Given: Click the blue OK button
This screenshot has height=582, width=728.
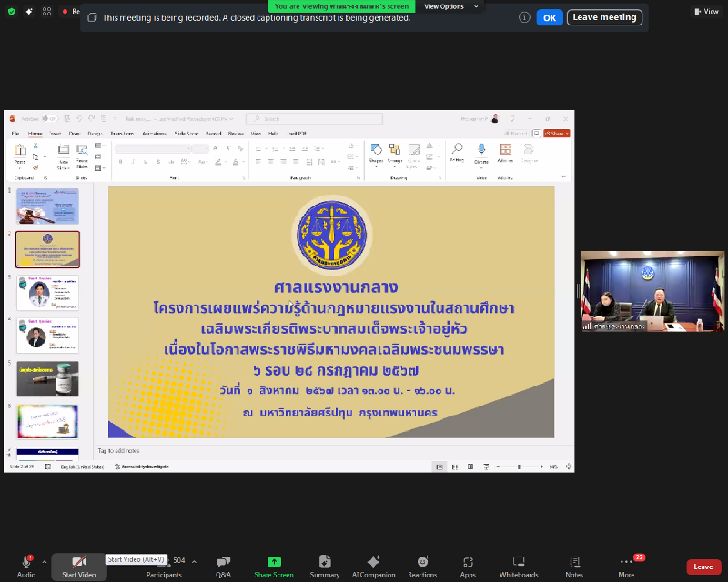Looking at the screenshot, I should (x=550, y=17).
